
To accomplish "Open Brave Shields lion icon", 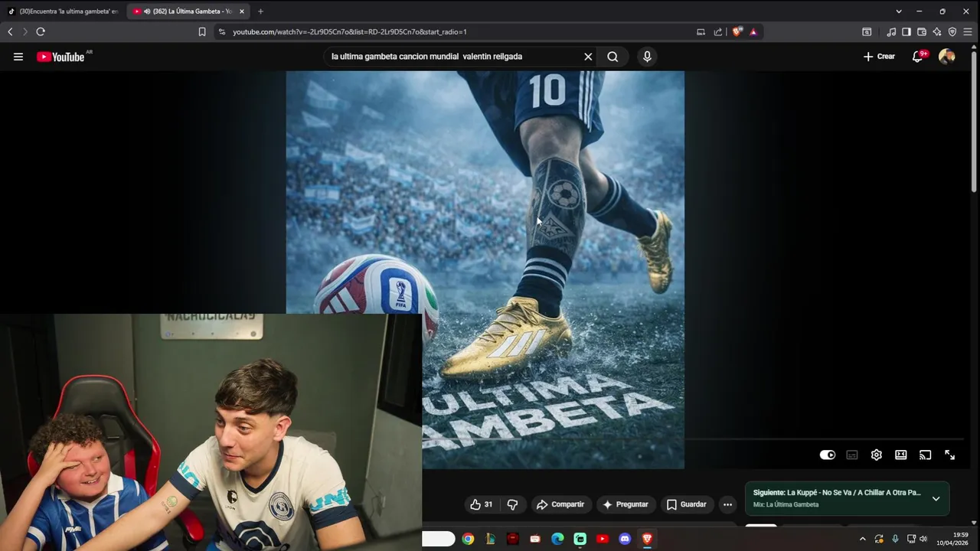I will click(737, 32).
